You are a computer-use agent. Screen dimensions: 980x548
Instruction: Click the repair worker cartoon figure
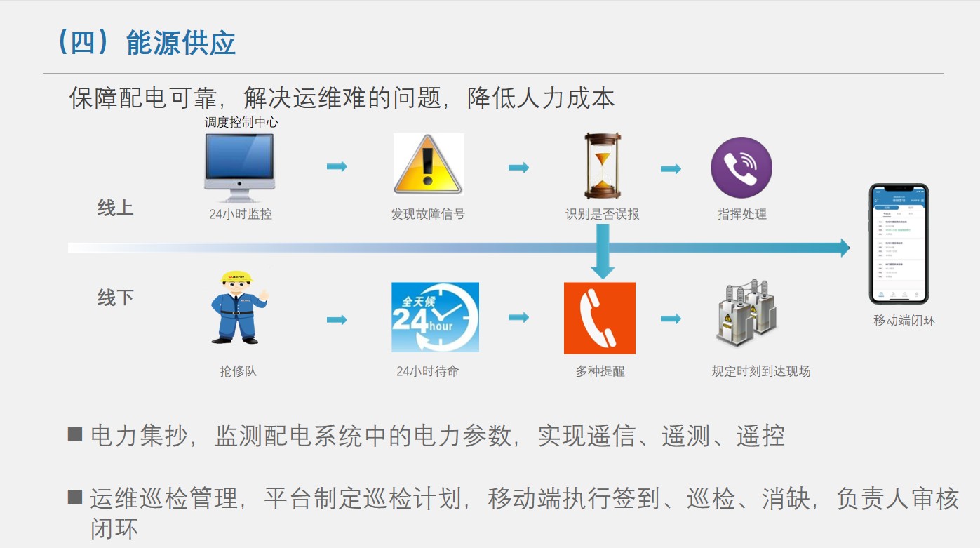coord(238,307)
